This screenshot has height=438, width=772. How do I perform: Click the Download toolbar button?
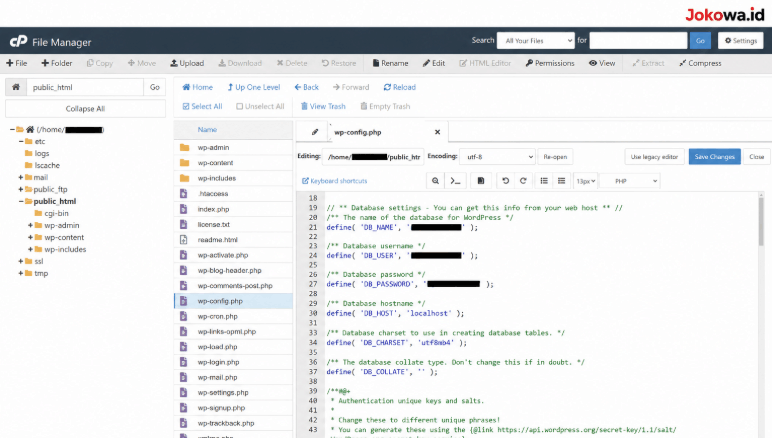pyautogui.click(x=240, y=63)
